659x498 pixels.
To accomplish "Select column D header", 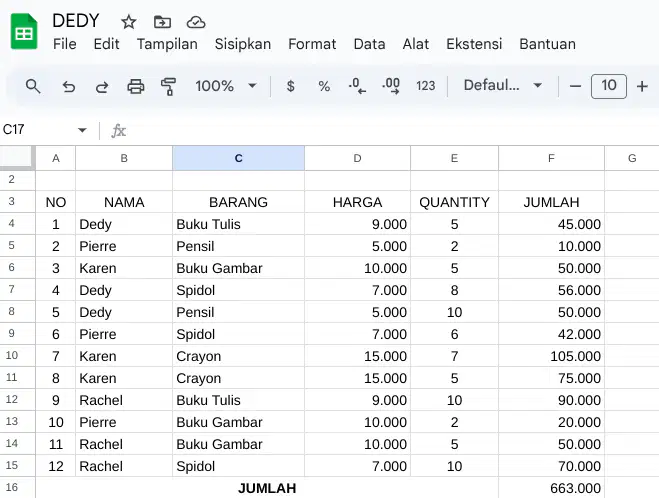I will [x=357, y=158].
